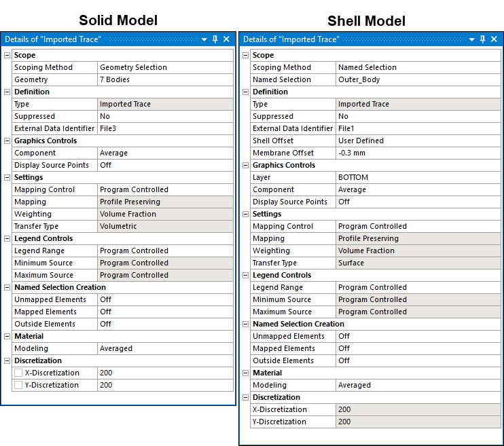Change Legend Range value in Solid Model
Image resolution: width=504 pixels, height=446 pixels.
point(165,250)
